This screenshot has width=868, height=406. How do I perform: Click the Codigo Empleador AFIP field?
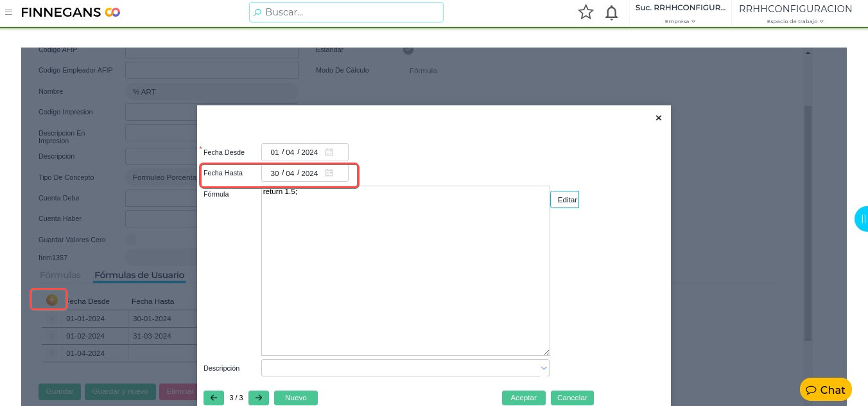point(212,70)
